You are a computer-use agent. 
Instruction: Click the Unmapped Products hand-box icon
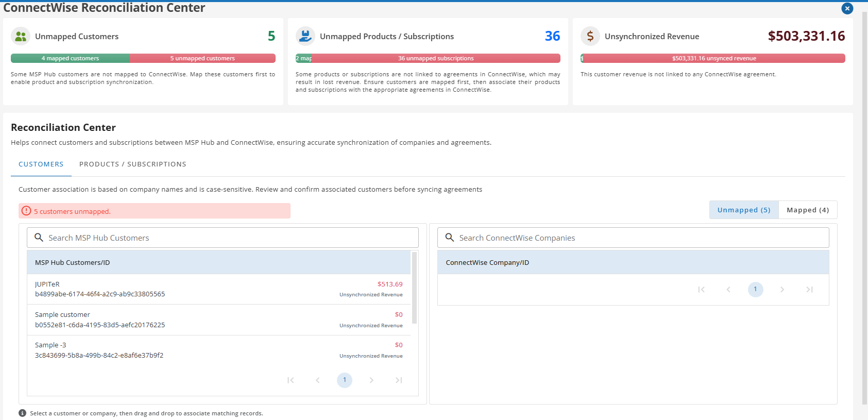(x=305, y=36)
